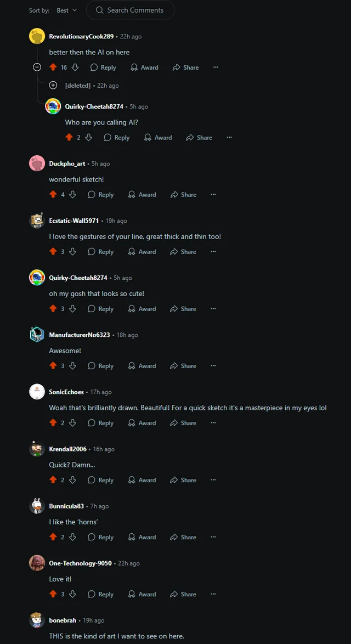Open the Sort by Best dropdown
The width and height of the screenshot is (351, 644).
[x=66, y=10]
